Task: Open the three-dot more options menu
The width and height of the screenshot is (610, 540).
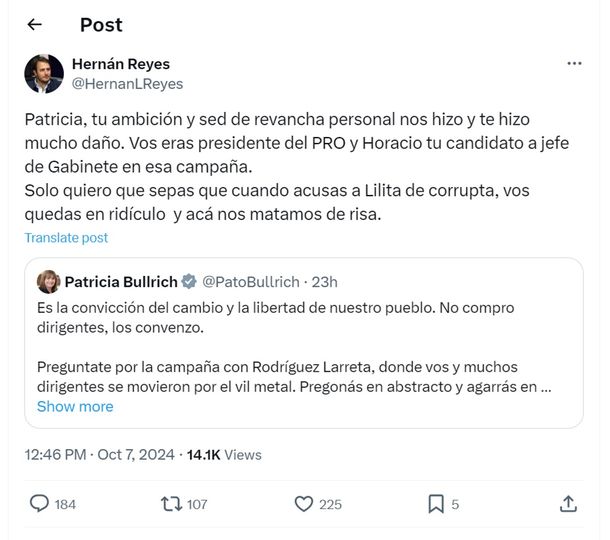Action: click(x=574, y=63)
